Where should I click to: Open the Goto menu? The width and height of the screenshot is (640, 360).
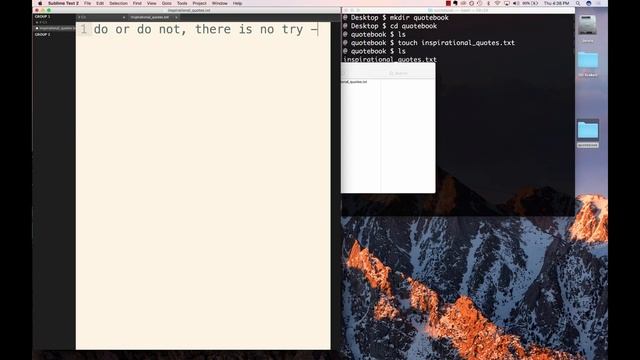[167, 3]
